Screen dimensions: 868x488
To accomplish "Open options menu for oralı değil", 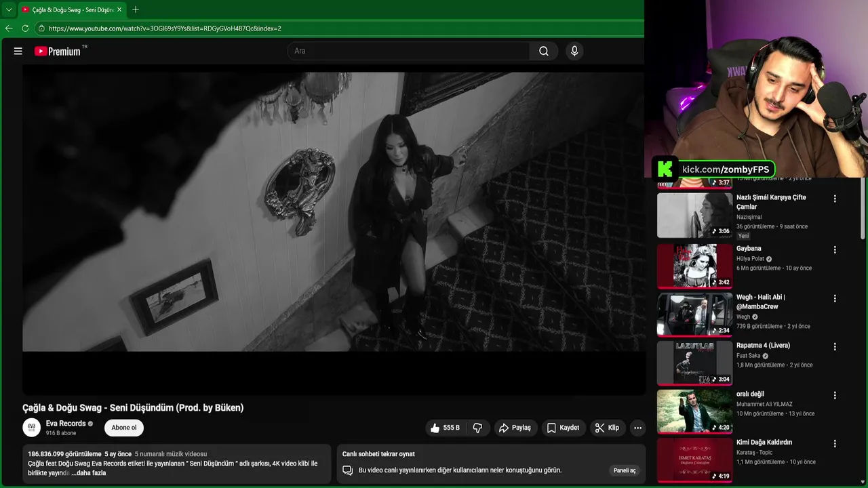I will tap(835, 395).
